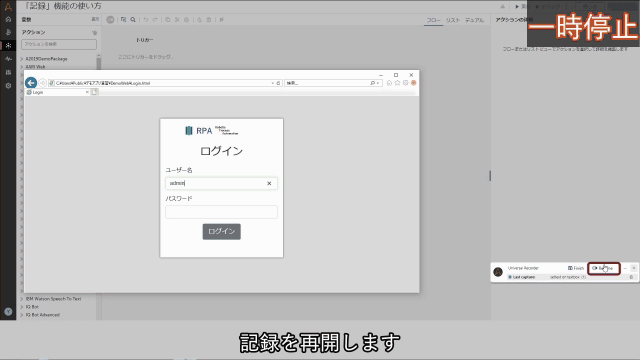
Task: Click the browser forward arrow button
Action: pos(42,83)
